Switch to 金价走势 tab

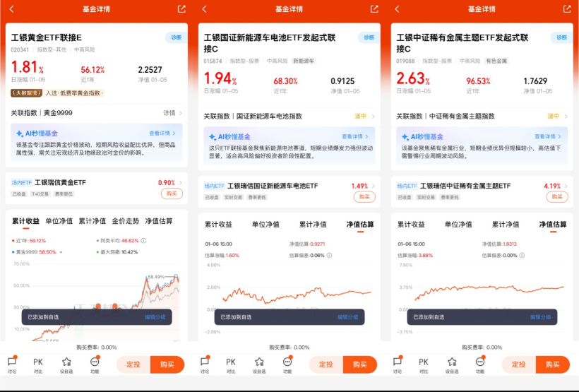point(126,221)
